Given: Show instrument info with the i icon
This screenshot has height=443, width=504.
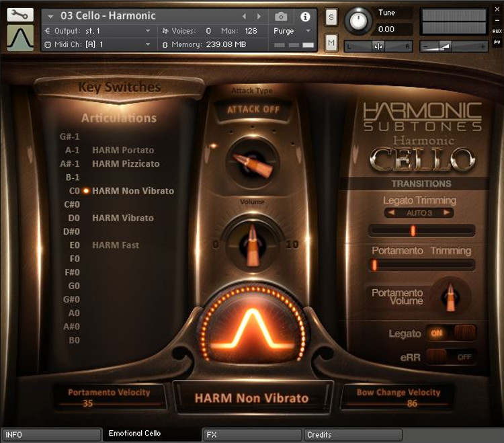Looking at the screenshot, I should pos(305,16).
